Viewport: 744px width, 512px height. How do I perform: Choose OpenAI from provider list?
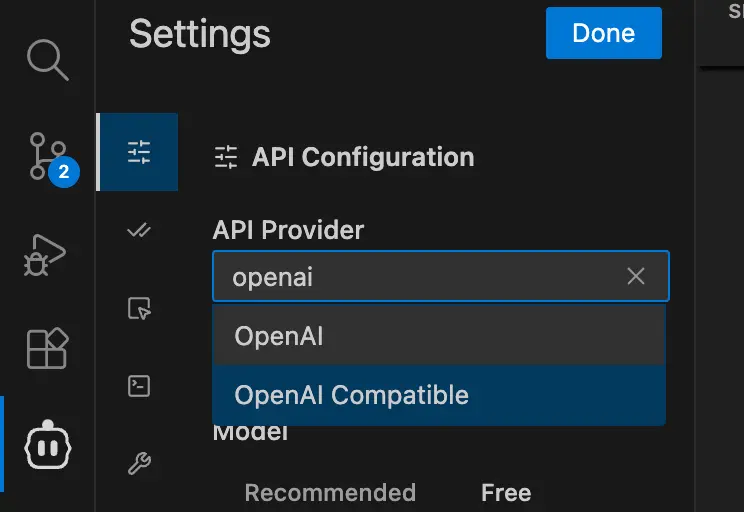(439, 335)
